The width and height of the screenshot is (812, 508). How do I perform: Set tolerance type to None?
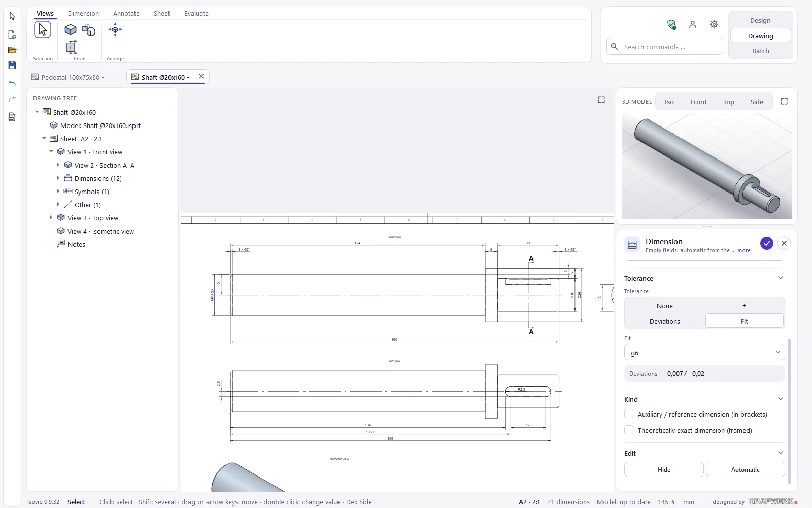coord(665,306)
